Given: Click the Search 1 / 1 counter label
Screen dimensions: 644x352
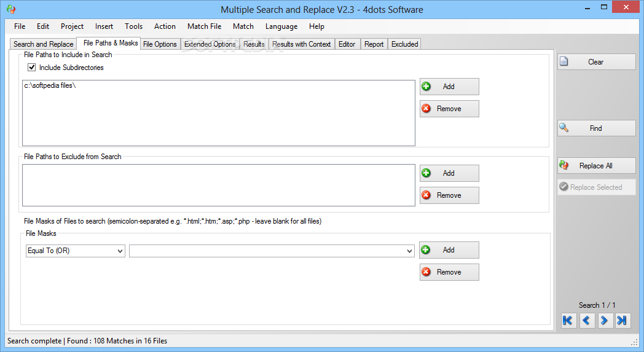Looking at the screenshot, I should coord(597,305).
